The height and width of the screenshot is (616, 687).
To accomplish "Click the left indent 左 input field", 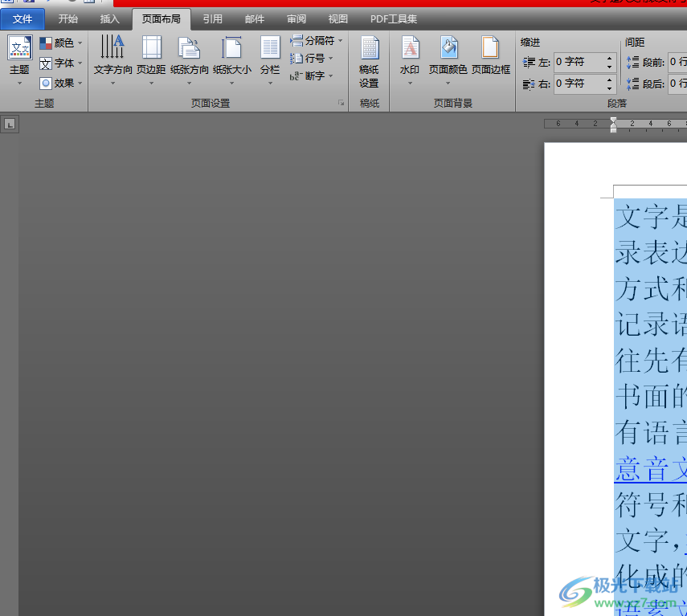I will coord(579,62).
